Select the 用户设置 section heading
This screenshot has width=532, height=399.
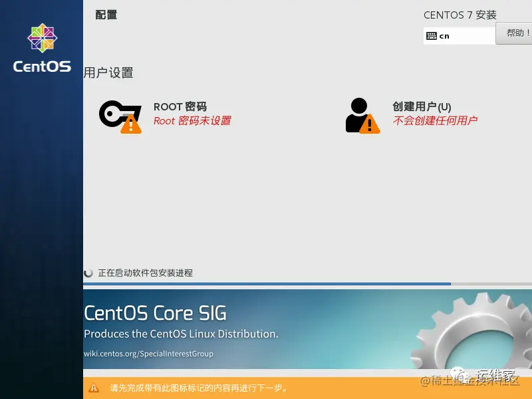coord(108,73)
